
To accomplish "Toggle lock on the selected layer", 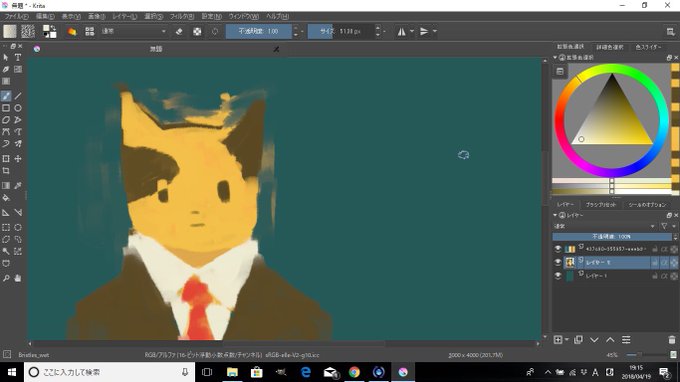I will (x=655, y=262).
